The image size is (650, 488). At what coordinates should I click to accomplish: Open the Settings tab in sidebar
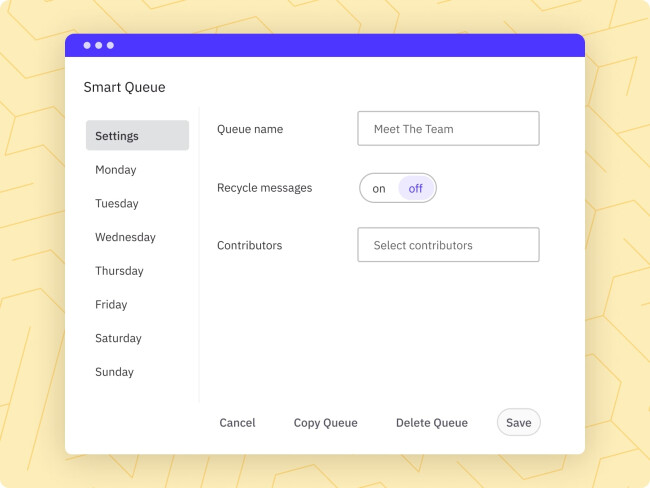coord(137,136)
